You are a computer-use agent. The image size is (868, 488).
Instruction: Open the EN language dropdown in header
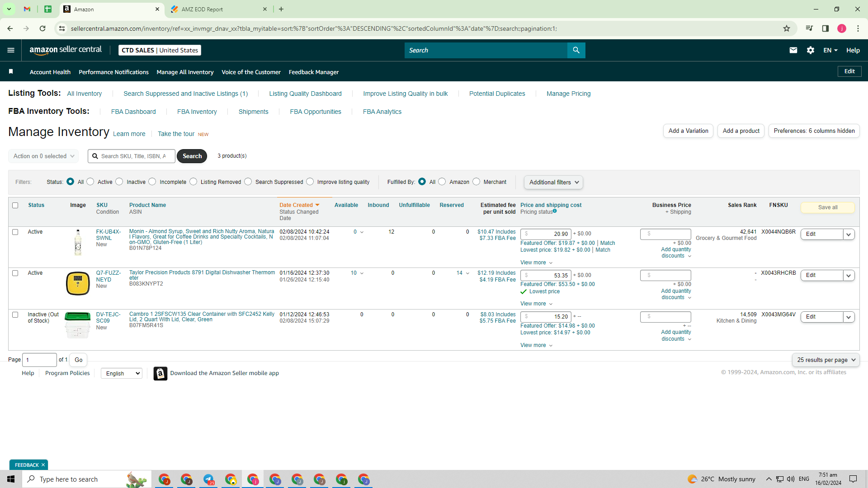(x=830, y=50)
